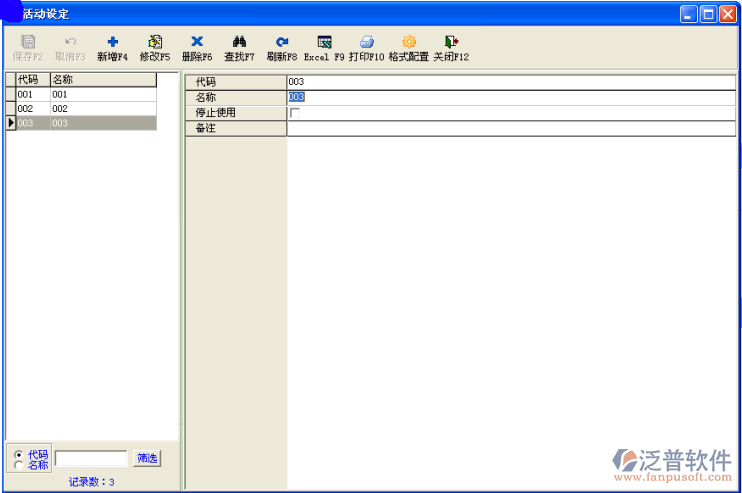Click the 筛选 filter button
Viewport: 742px width, 493px height.
click(147, 458)
